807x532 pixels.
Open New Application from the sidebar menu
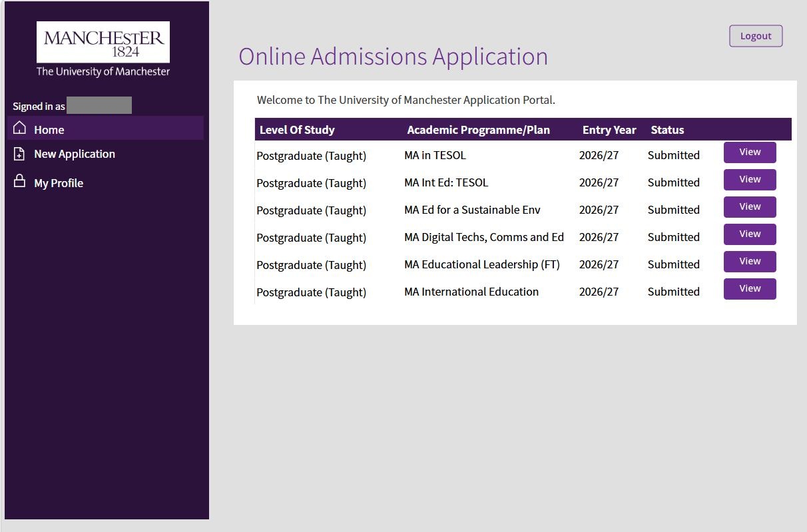pyautogui.click(x=75, y=154)
